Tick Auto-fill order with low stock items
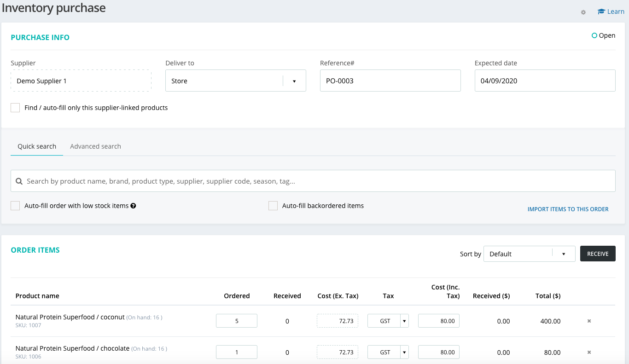This screenshot has height=364, width=629. tap(15, 206)
